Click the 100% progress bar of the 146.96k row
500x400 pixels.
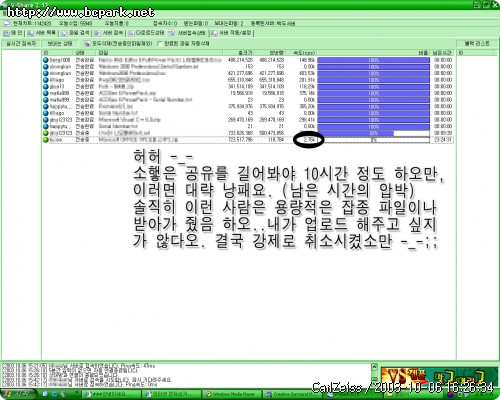pyautogui.click(x=373, y=60)
